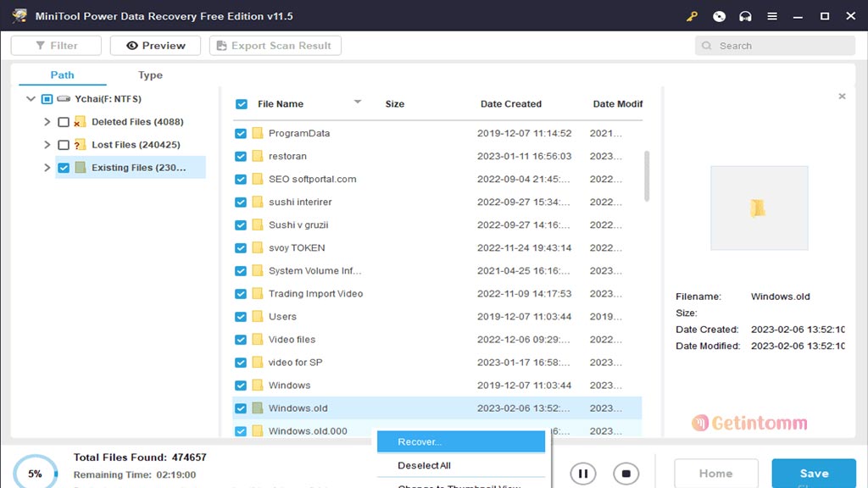Select the Trading Import Video file name
Screen dimensions: 868x488
(x=315, y=294)
